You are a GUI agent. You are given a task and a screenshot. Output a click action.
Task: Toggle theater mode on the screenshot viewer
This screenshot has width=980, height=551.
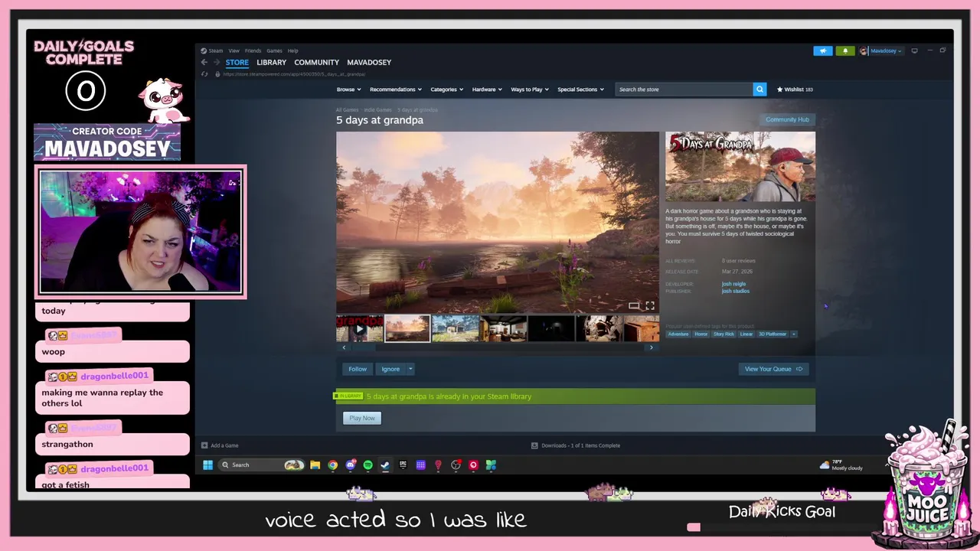634,305
